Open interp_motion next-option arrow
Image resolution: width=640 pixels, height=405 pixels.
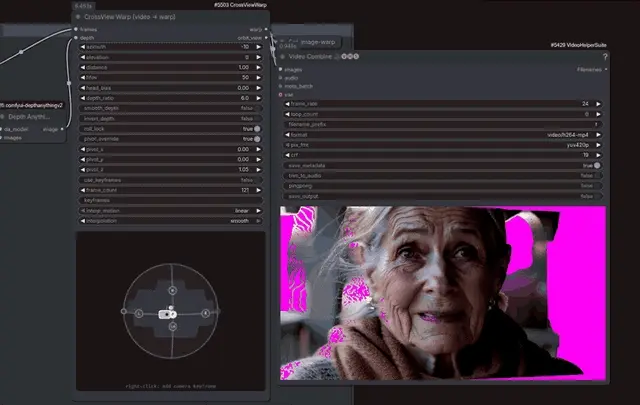258,211
